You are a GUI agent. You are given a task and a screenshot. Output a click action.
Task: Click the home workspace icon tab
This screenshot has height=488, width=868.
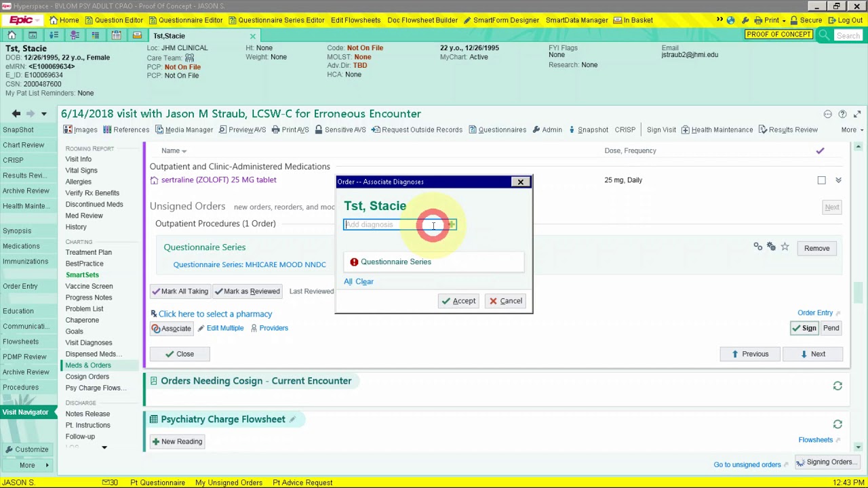pos(12,35)
